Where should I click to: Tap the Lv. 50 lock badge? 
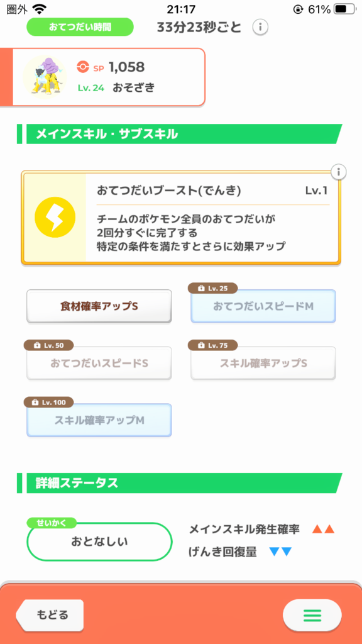[x=49, y=345]
